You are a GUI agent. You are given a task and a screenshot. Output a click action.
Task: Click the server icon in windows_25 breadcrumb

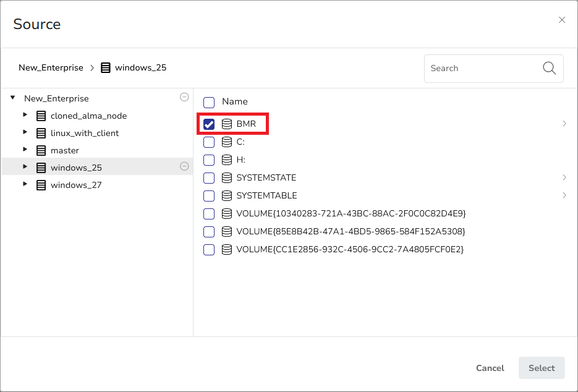(x=106, y=68)
